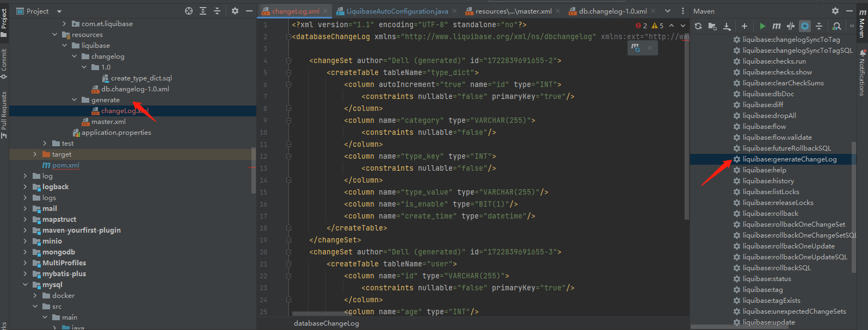
Task: Click databaseChangeLog breadcrumb
Action: (327, 323)
